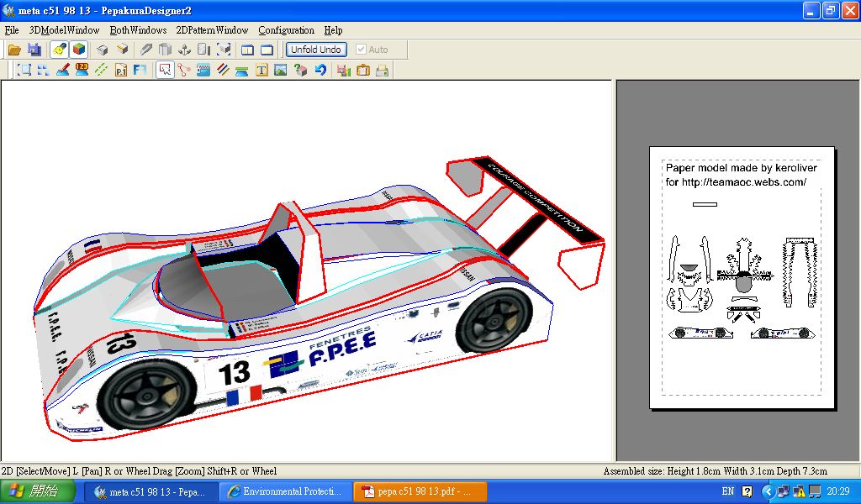This screenshot has width=861, height=504.
Task: Click the Join/Disjoin edges red icon
Action: (184, 71)
